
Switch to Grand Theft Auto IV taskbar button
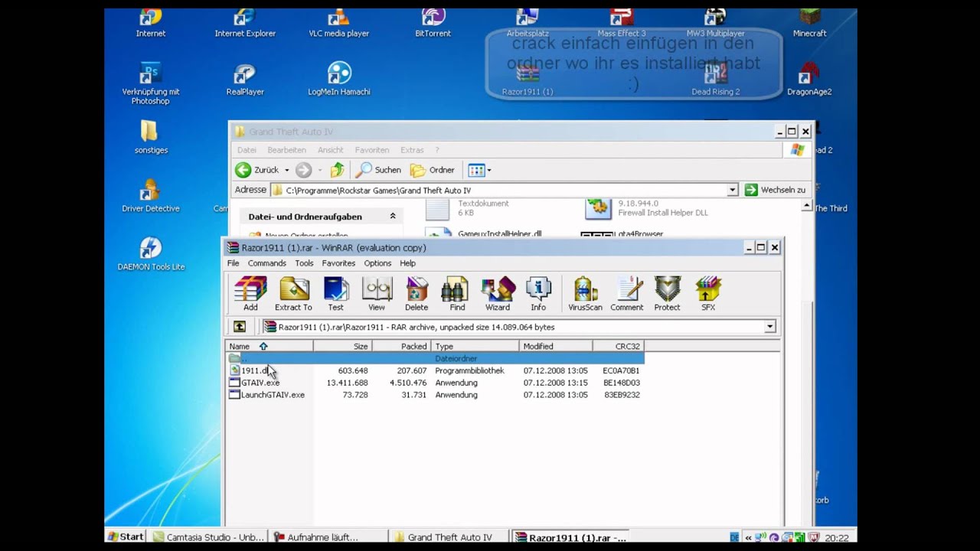click(x=449, y=537)
